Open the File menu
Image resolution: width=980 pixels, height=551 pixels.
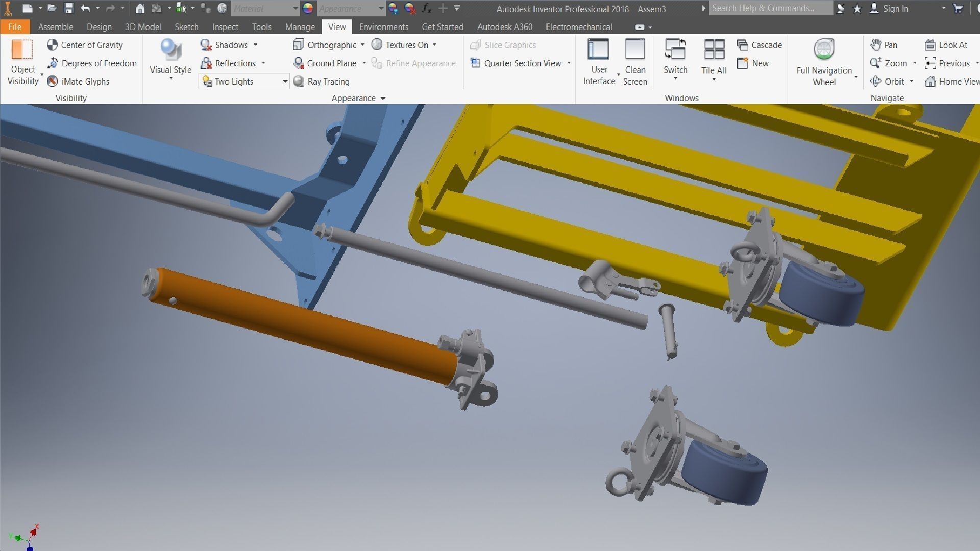click(x=15, y=27)
